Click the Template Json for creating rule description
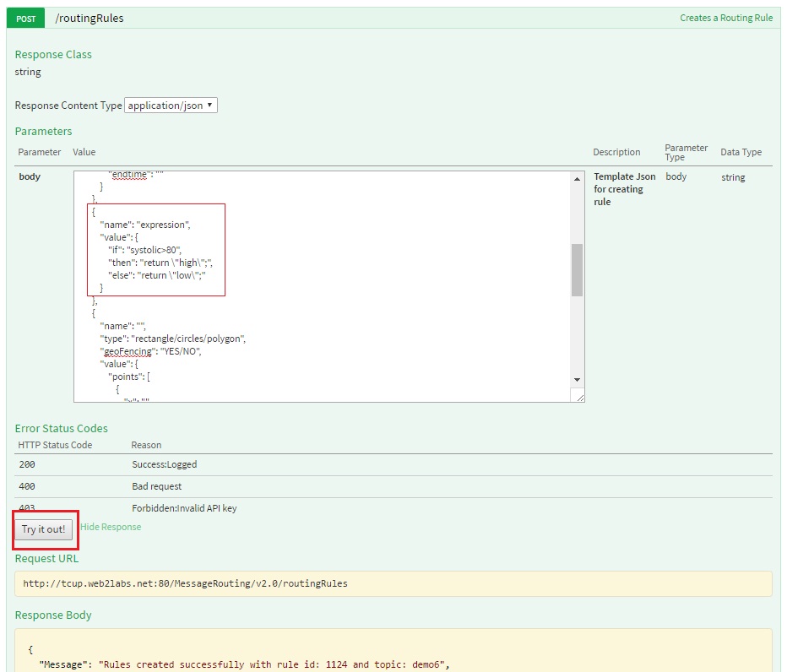The width and height of the screenshot is (787, 672). coord(624,189)
